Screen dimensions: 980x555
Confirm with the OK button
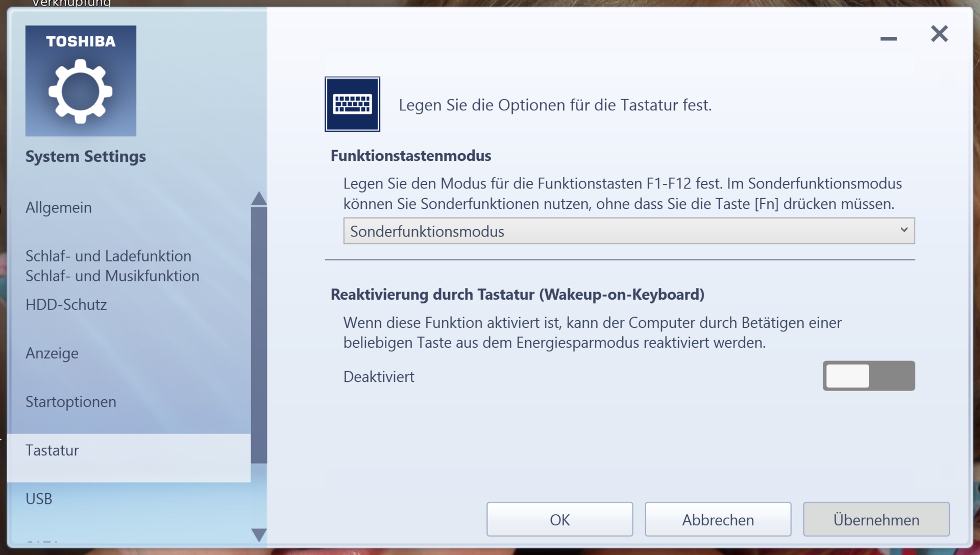[x=559, y=519]
